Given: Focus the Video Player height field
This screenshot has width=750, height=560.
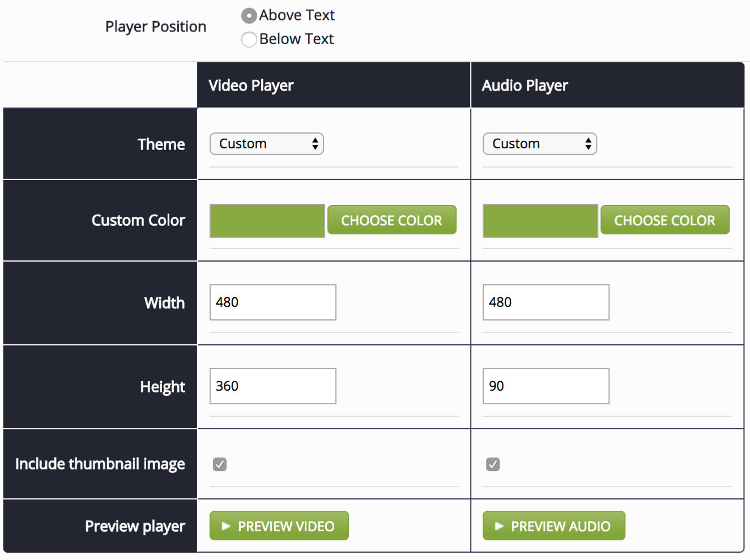Looking at the screenshot, I should pos(272,386).
